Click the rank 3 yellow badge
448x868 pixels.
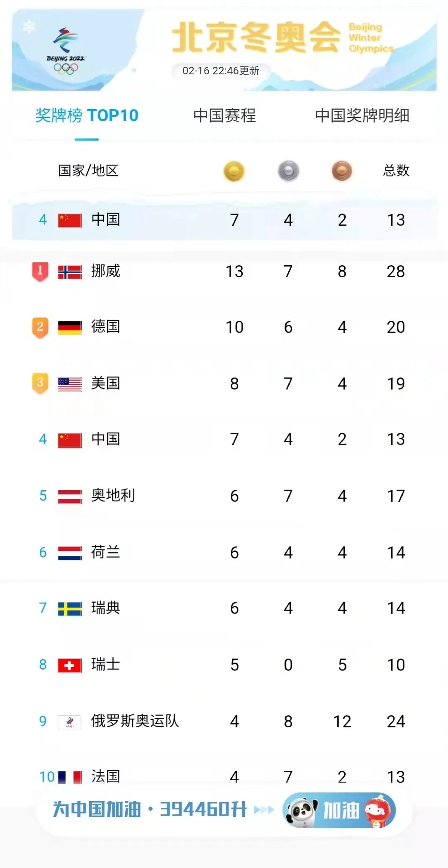tap(40, 383)
